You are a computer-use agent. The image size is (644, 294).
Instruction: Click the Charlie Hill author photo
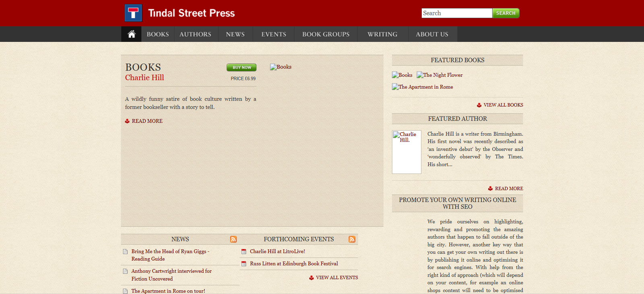(x=407, y=152)
